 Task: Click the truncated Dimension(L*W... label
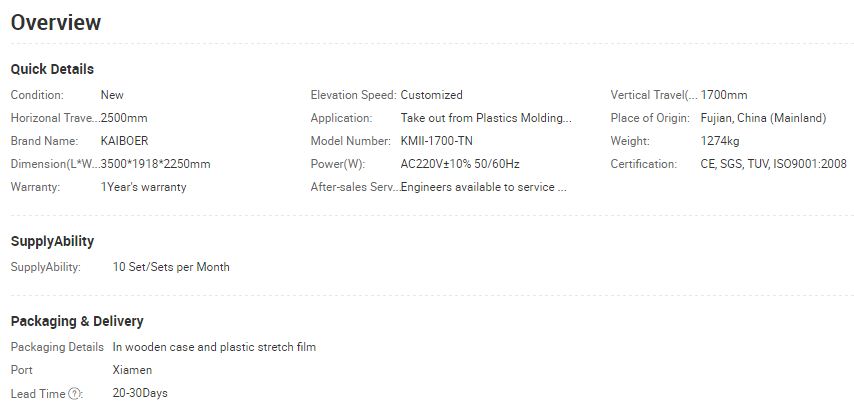[x=56, y=164]
